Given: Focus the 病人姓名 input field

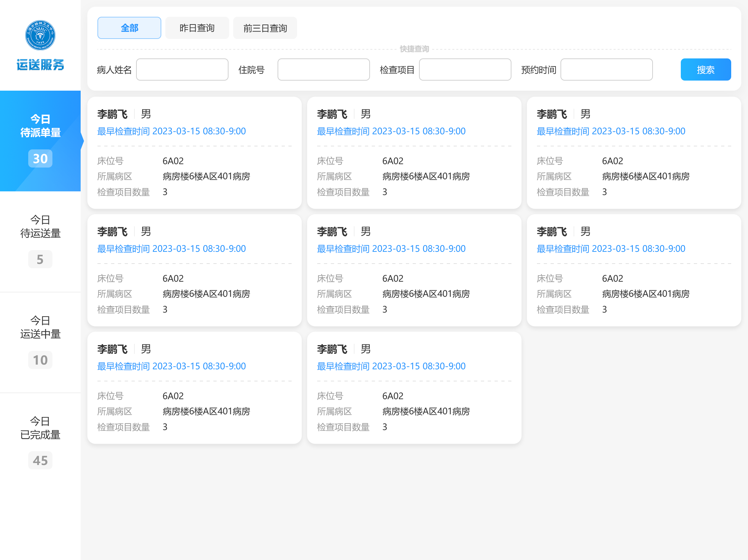Looking at the screenshot, I should pos(182,69).
